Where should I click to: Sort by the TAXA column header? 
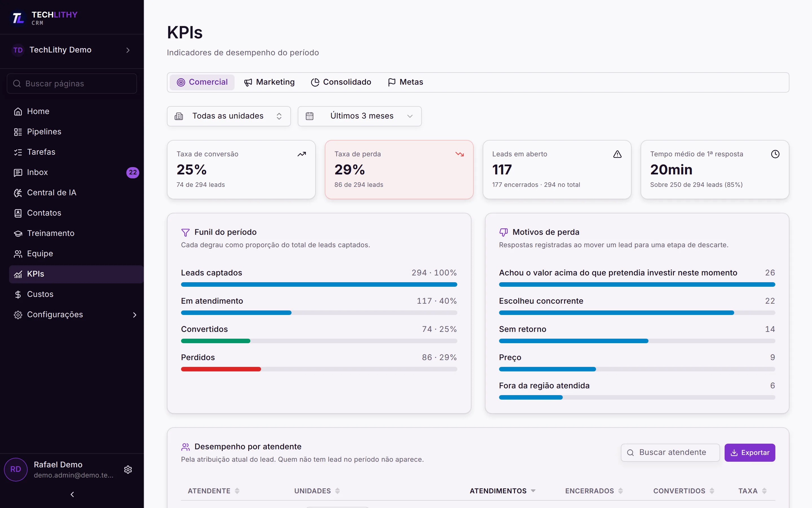pos(752,491)
